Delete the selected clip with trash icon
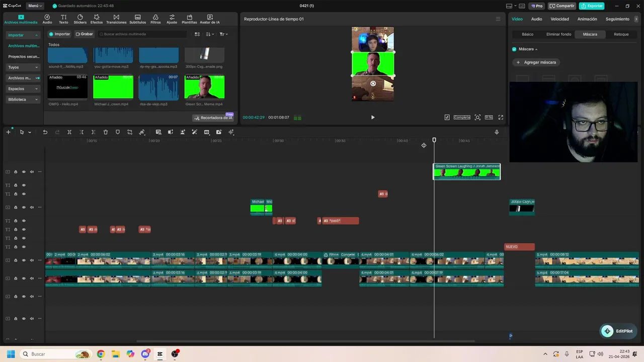644x362 pixels. pyautogui.click(x=106, y=132)
